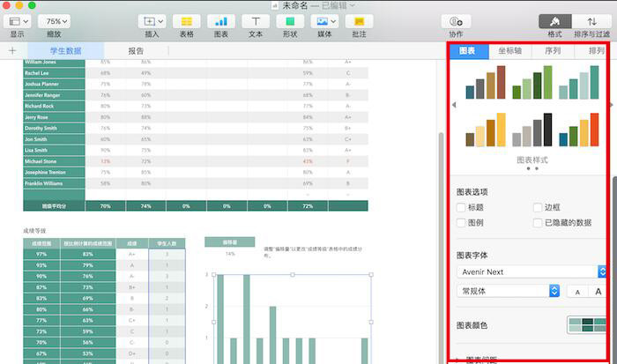
Task: Increase chart font size with large A
Action: [x=598, y=292]
